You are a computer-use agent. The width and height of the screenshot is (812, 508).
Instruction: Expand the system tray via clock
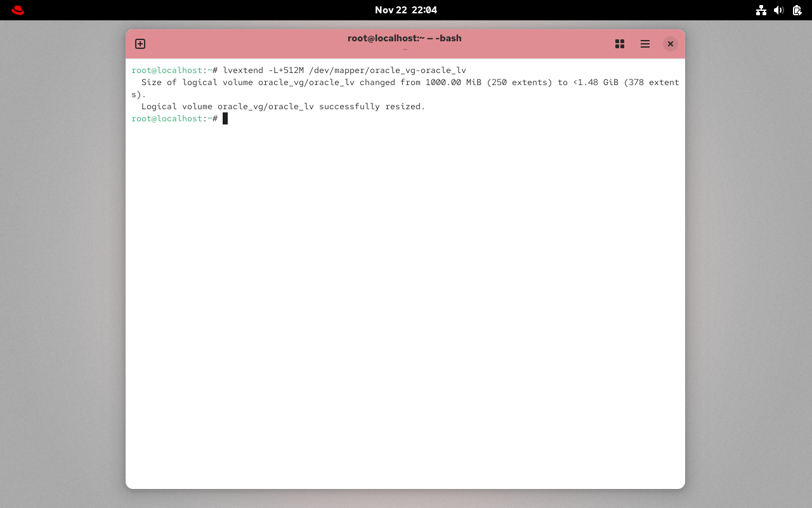point(406,10)
